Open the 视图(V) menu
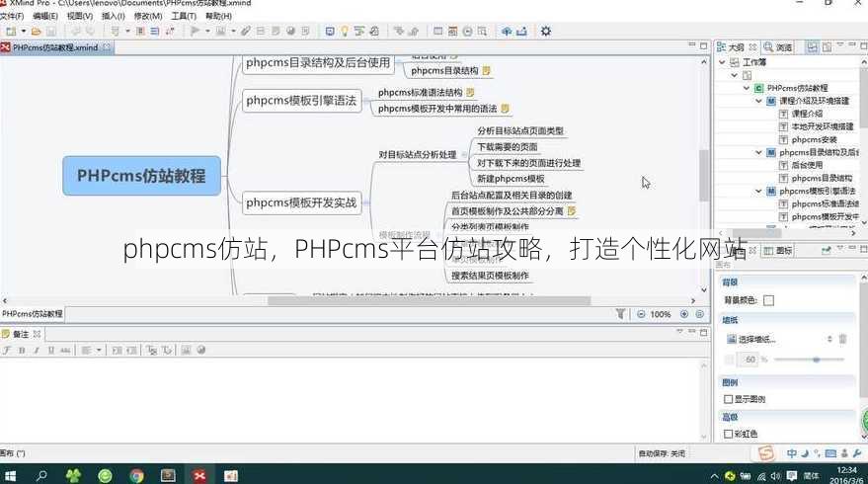 tap(80, 16)
